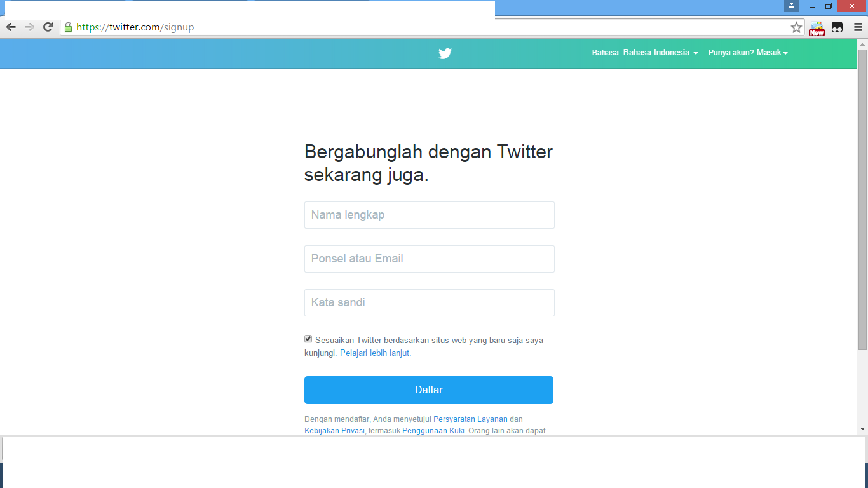Open the Kebijakan Privasi link
The height and width of the screenshot is (488, 868).
coord(334,431)
